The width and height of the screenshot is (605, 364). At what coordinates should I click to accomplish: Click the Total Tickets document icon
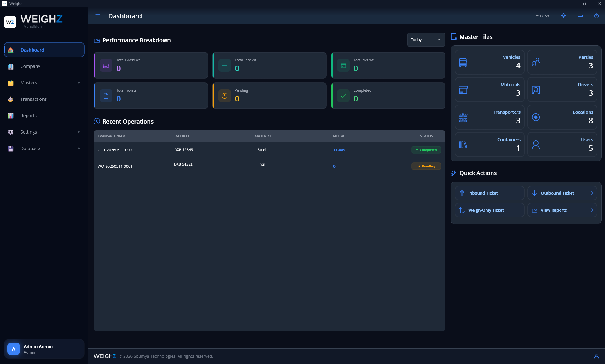click(x=106, y=96)
